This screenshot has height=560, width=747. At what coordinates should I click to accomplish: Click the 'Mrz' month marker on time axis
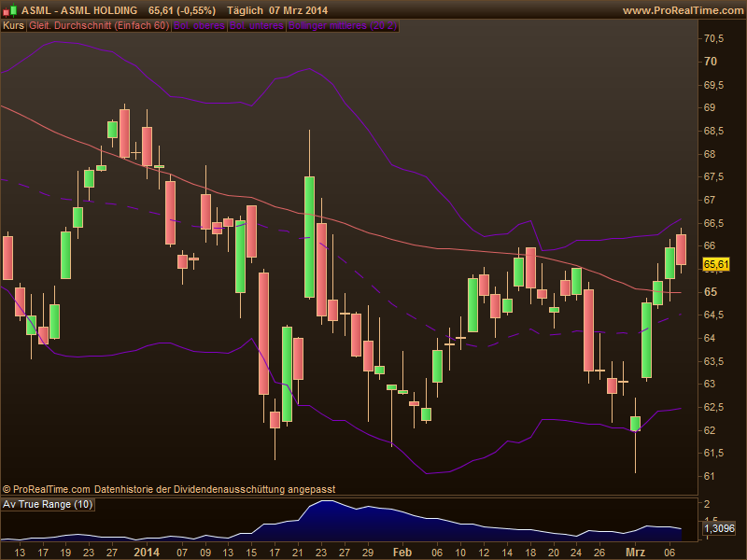click(x=635, y=553)
